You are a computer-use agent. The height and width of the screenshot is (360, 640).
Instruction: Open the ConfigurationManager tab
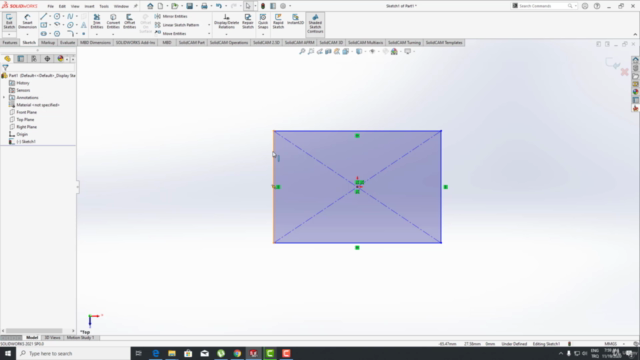pos(34,59)
